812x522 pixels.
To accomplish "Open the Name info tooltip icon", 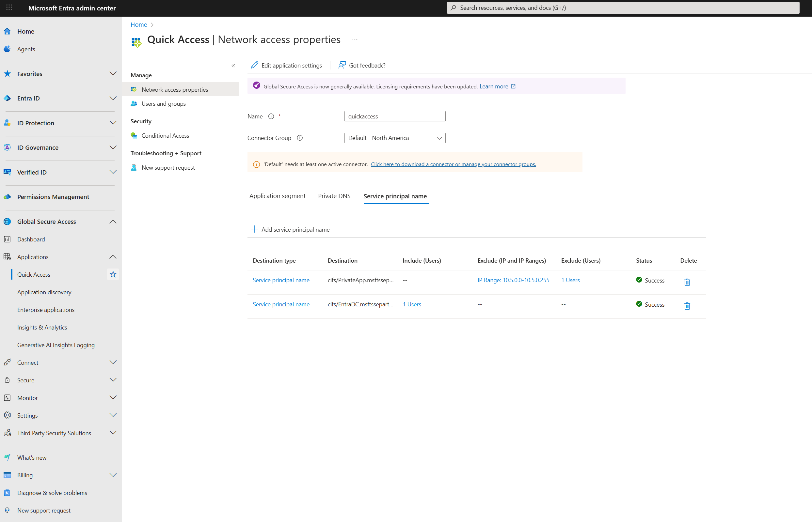I will pos(271,116).
